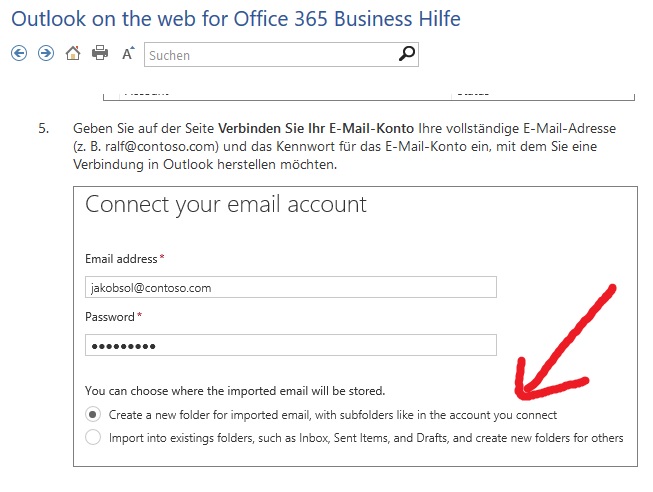
Task: Start search with the magnifier icon
Action: (406, 54)
